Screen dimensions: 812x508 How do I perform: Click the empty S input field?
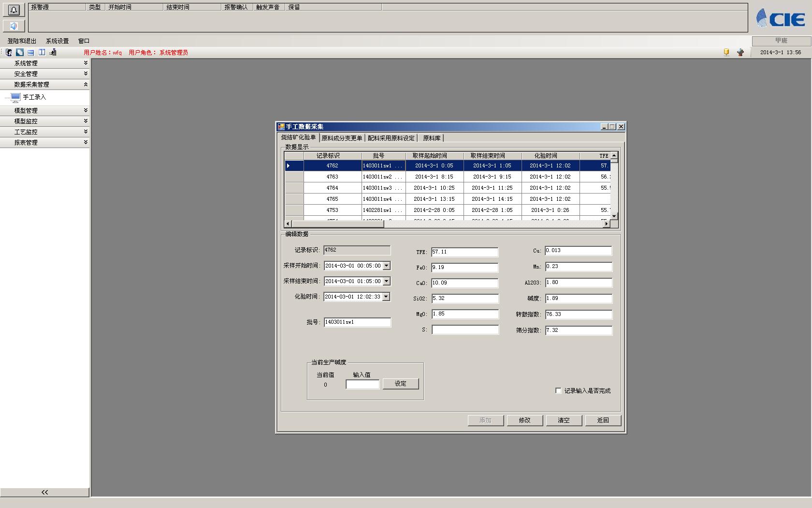(x=464, y=329)
